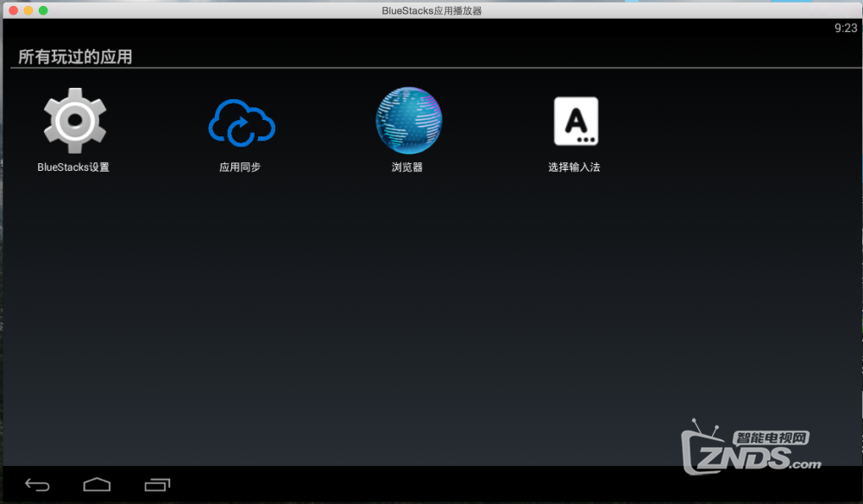Click the 选择输入法 label
The width and height of the screenshot is (863, 504).
tap(574, 167)
